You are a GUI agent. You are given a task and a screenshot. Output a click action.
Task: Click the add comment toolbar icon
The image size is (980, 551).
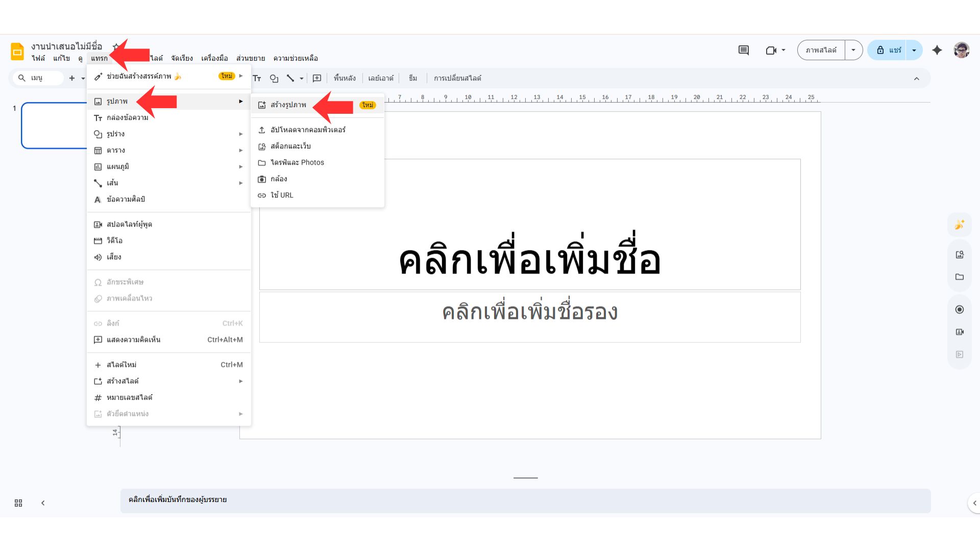[317, 78]
